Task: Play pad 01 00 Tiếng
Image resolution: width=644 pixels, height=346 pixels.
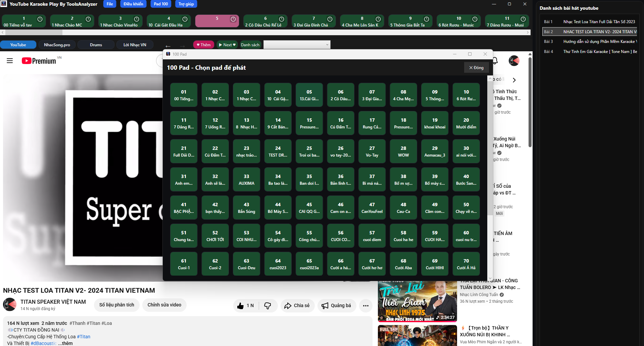Action: click(x=184, y=95)
